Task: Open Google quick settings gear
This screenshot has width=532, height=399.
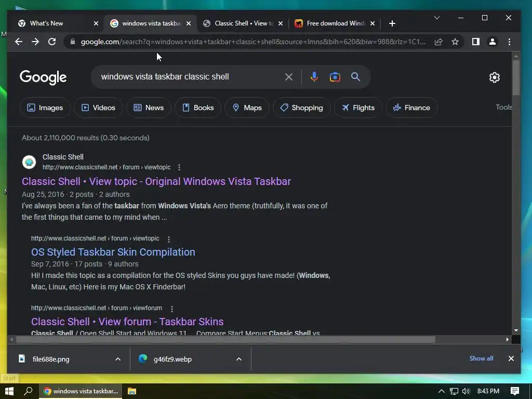Action: click(495, 77)
